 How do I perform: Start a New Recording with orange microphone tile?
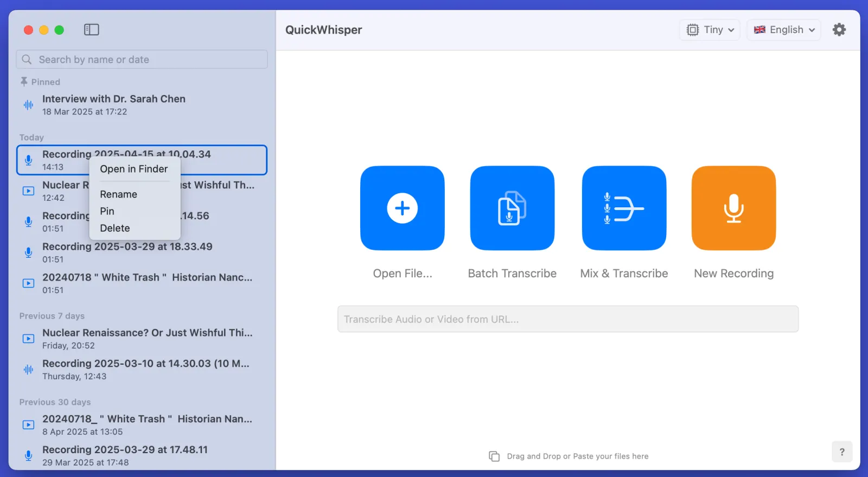pos(733,208)
